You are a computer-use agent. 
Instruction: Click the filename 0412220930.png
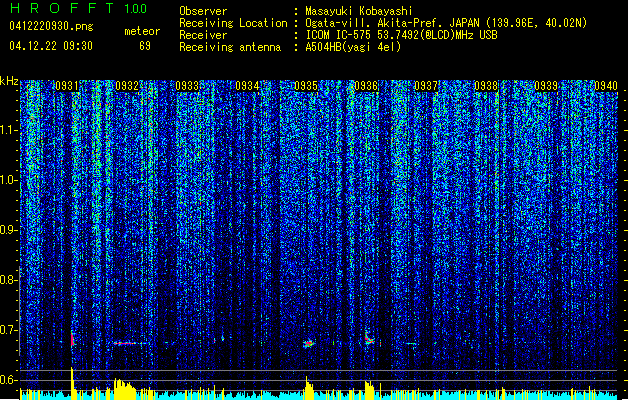[51, 26]
